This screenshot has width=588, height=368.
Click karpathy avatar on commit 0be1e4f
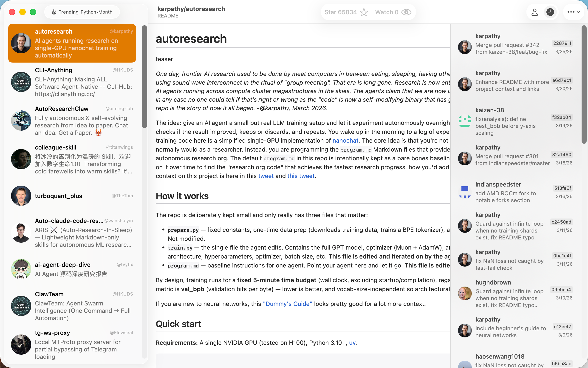coord(465,260)
